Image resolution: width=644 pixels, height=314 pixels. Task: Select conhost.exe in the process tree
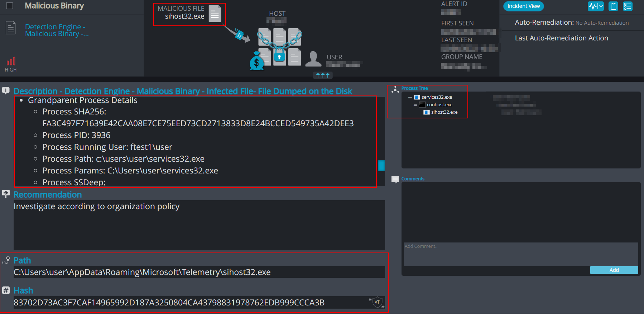point(439,105)
